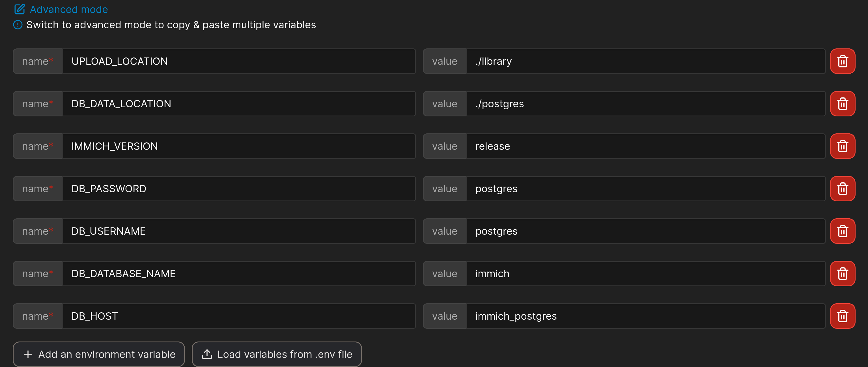The image size is (868, 367).
Task: Remove the DB_DATA_LOCATION variable row
Action: pos(842,104)
